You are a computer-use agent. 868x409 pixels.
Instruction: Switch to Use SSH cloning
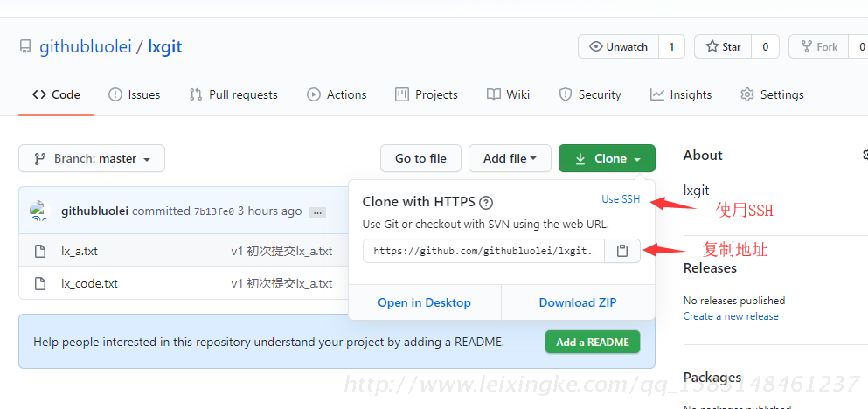tap(621, 199)
